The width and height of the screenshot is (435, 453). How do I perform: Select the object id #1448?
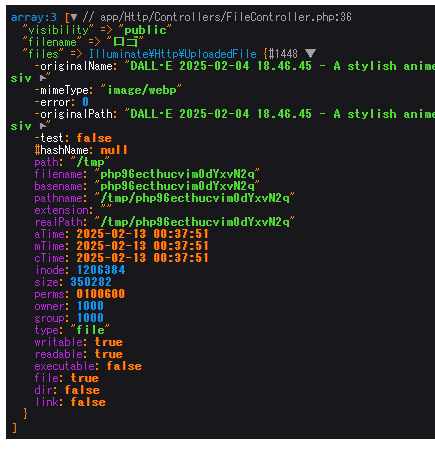(x=283, y=54)
